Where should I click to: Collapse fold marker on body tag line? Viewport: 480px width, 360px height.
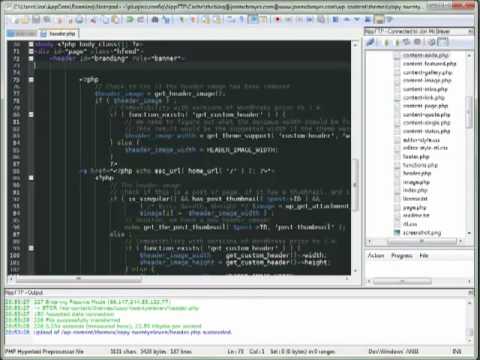pos(31,44)
